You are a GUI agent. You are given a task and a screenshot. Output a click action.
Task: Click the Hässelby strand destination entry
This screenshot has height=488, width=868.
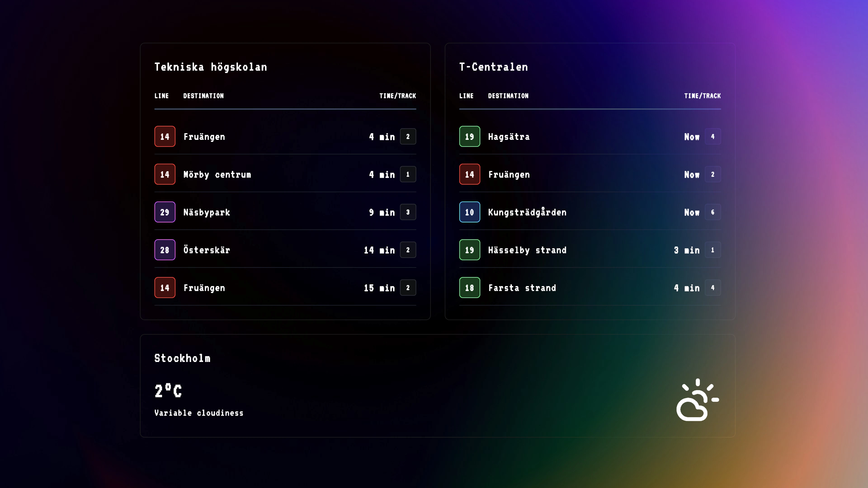click(527, 250)
